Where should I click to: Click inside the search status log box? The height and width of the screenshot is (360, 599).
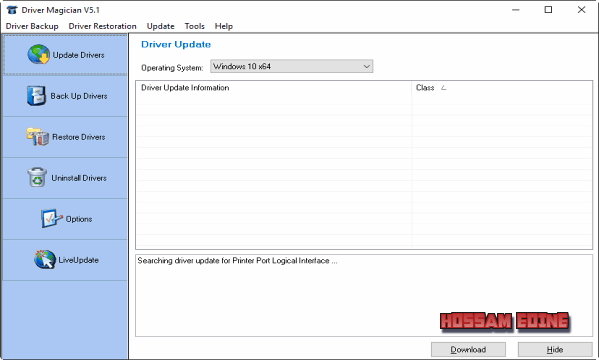(x=364, y=295)
